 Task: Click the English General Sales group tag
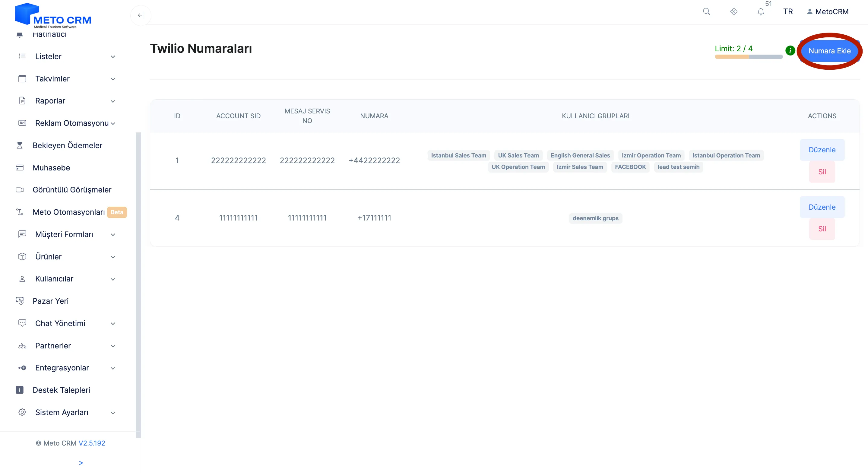580,155
